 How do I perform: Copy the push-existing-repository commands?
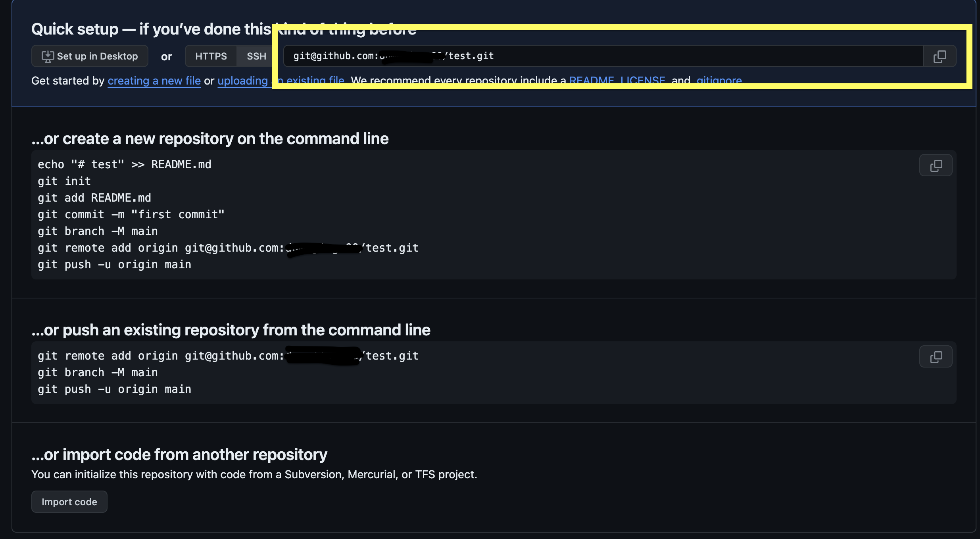935,356
